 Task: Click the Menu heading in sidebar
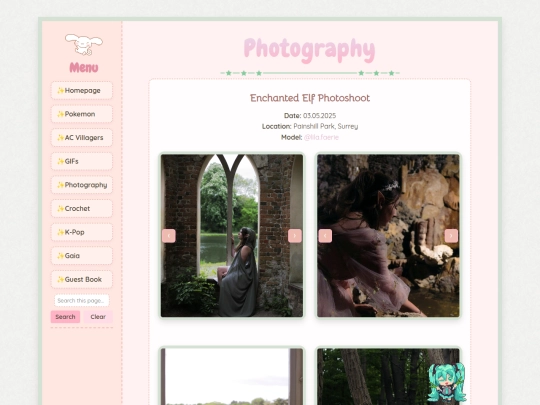pyautogui.click(x=84, y=68)
